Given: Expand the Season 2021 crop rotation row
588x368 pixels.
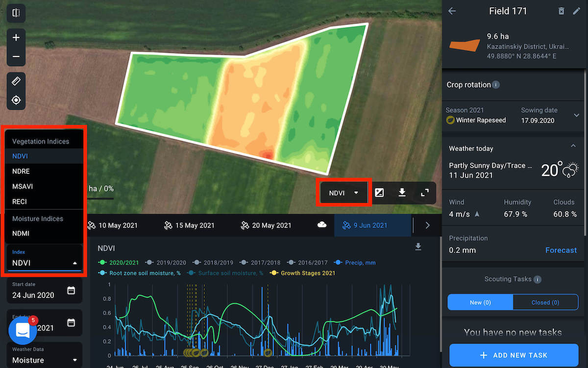Looking at the screenshot, I should [576, 115].
